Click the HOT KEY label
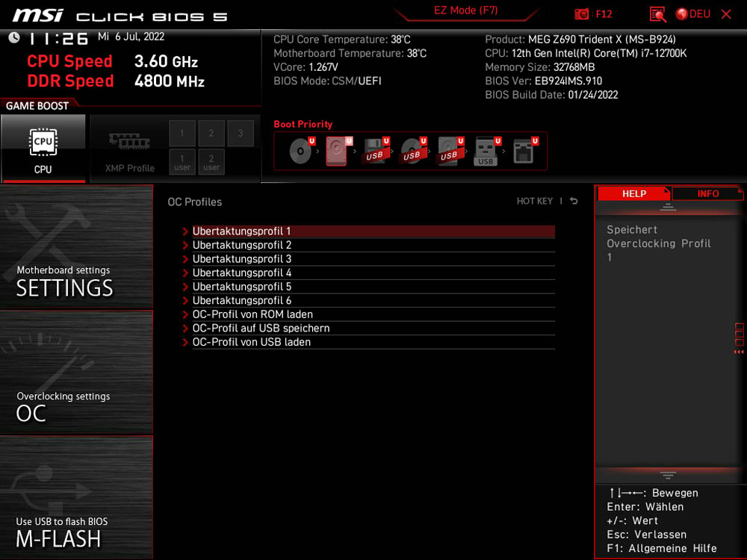Screen dimensions: 747x560 (535, 201)
